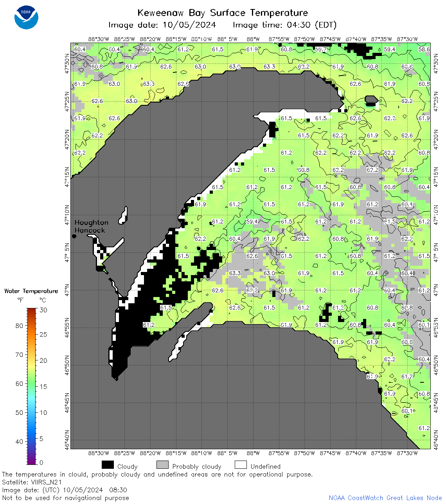Click 'Not to be used for navigational purpose' note
This screenshot has width=446, height=504.
click(x=65, y=498)
